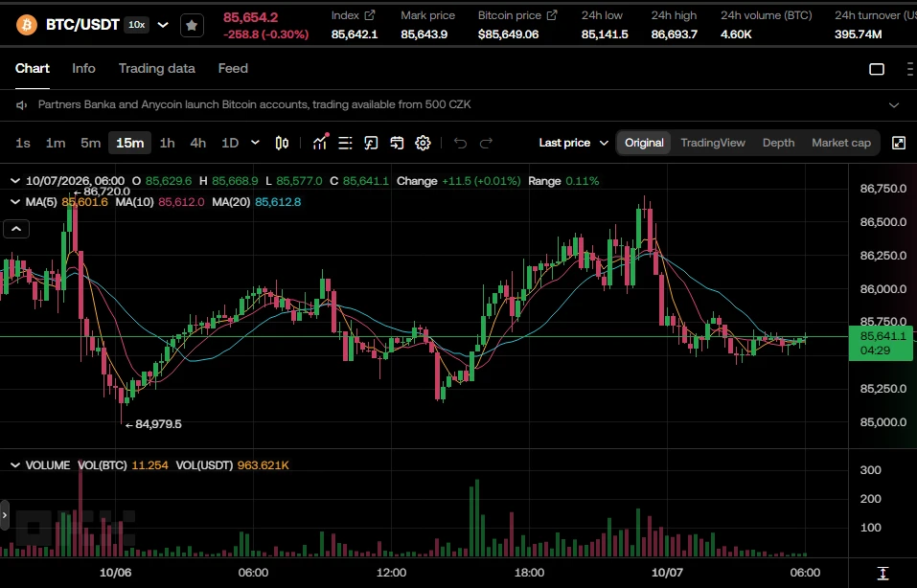Screen dimensions: 917x588
Task: Switch to the Info tab
Action: click(83, 68)
